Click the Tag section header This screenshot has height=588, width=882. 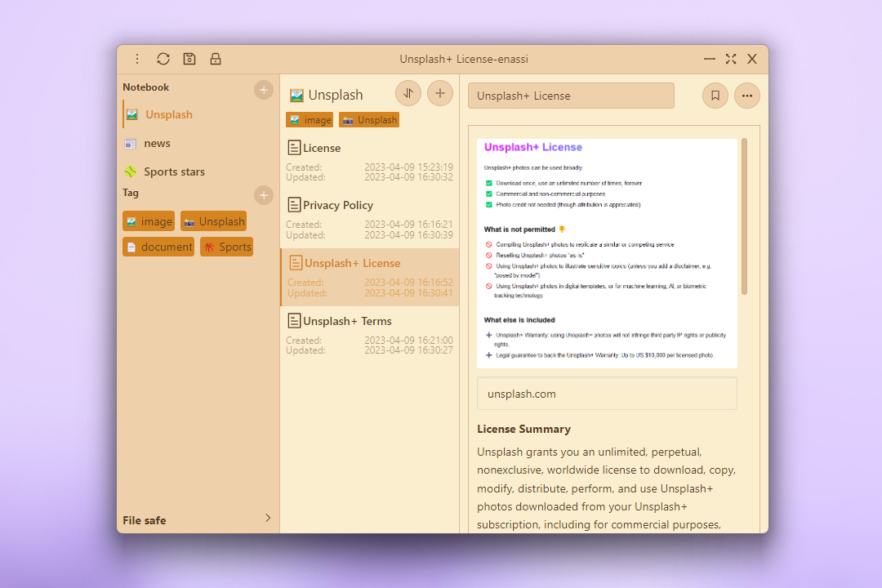[131, 193]
